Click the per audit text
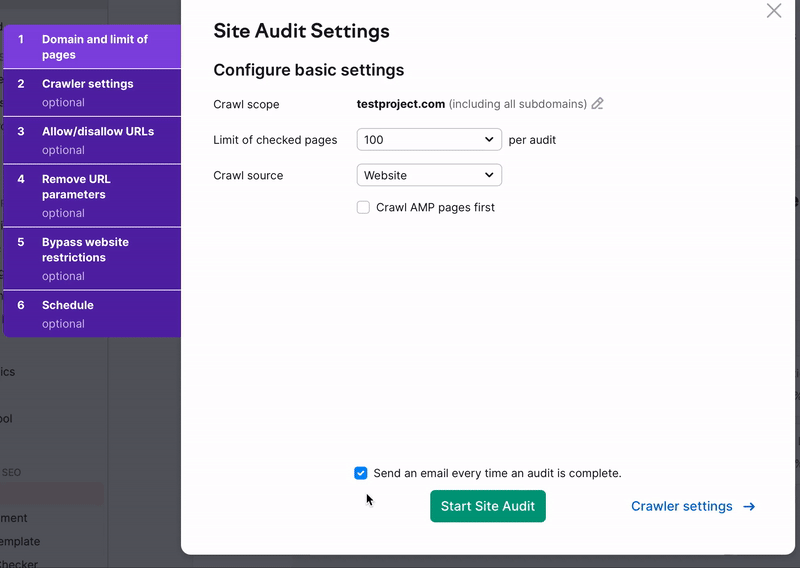The height and width of the screenshot is (568, 800). coord(532,140)
